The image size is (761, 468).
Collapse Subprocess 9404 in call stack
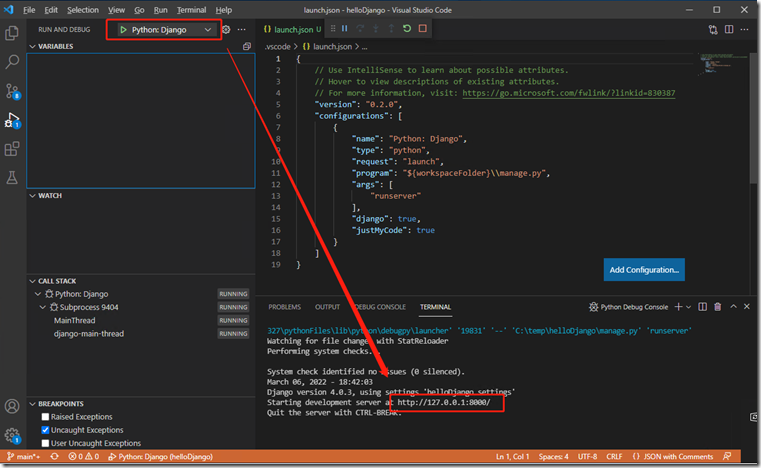(x=43, y=307)
